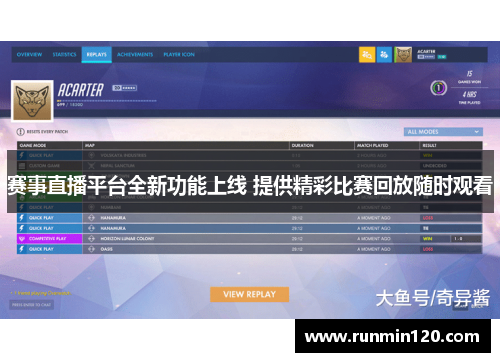Click the ACARTER profile name heading
Image resolution: width=500 pixels, height=362 pixels.
[81, 90]
